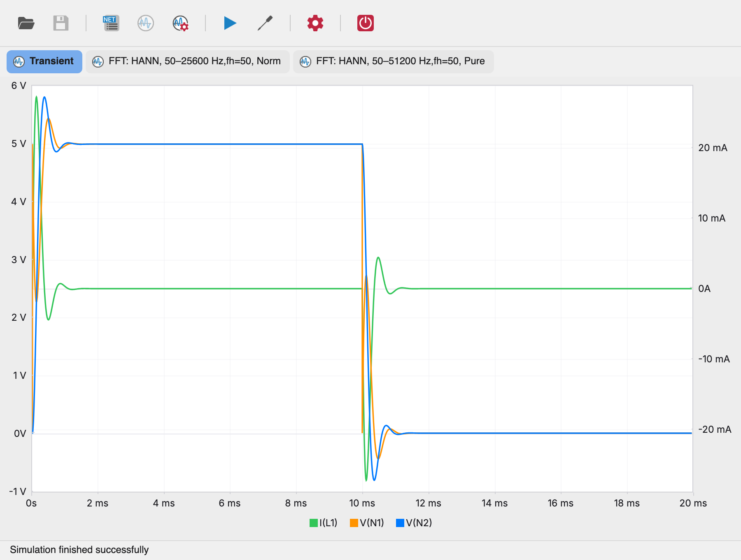
Task: Click the 6 V voltage axis label
Action: tap(19, 86)
